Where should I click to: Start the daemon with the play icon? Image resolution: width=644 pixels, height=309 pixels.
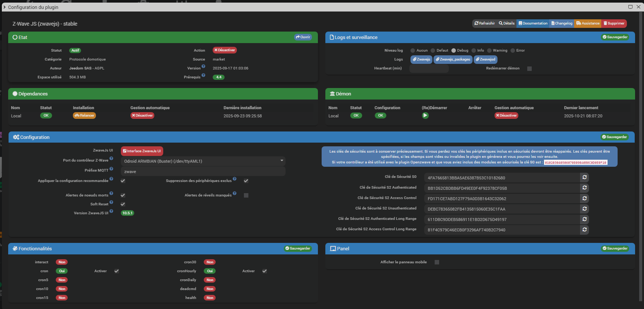pos(425,116)
